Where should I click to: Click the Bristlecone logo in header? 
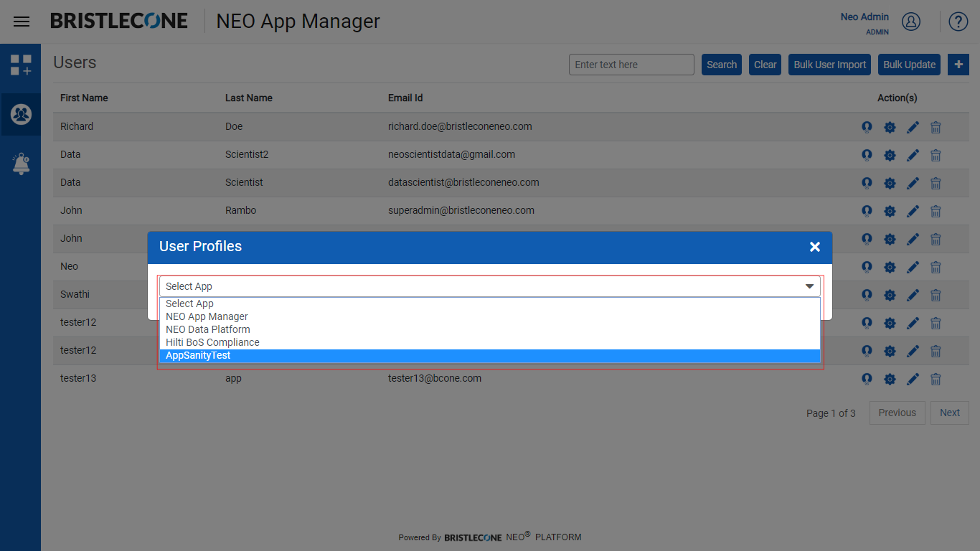coord(119,21)
